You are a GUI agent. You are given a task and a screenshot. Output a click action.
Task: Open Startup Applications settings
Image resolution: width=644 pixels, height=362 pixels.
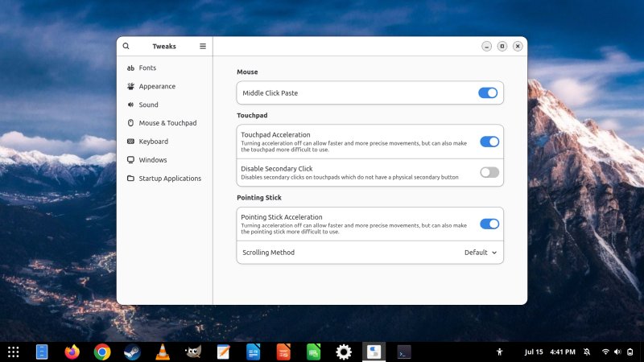pos(169,179)
